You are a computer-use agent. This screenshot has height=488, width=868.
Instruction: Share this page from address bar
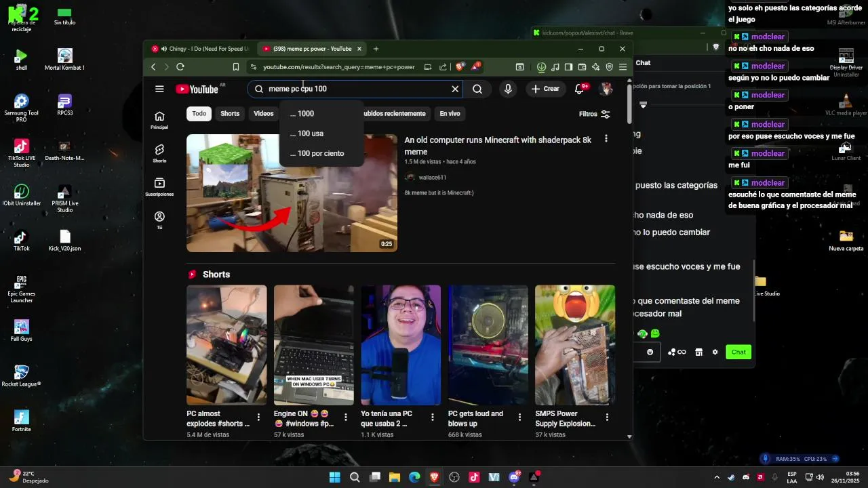[443, 66]
